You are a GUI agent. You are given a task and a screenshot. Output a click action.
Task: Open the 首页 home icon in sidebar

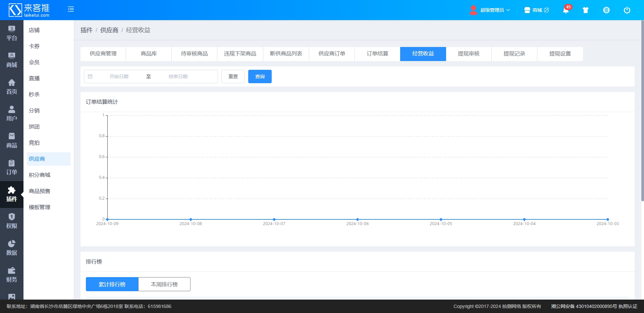pos(12,87)
